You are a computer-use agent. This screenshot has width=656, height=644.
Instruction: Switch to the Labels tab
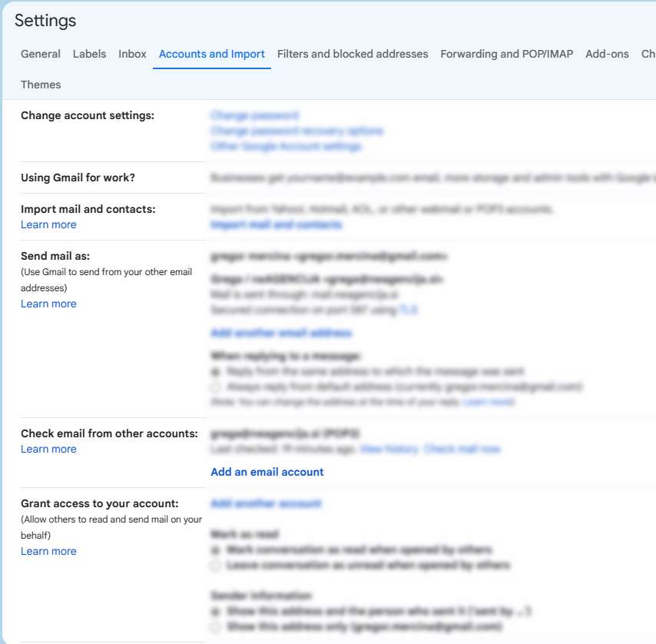point(89,54)
